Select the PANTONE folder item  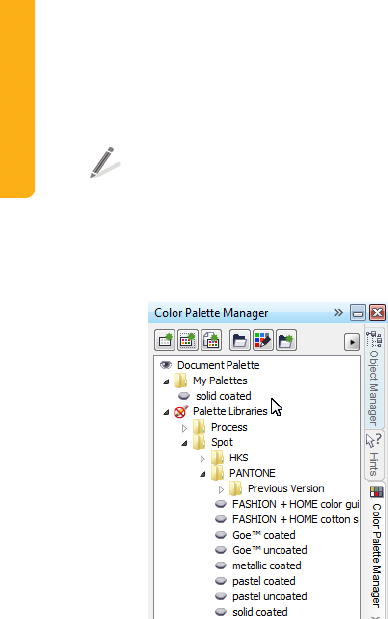(x=252, y=473)
